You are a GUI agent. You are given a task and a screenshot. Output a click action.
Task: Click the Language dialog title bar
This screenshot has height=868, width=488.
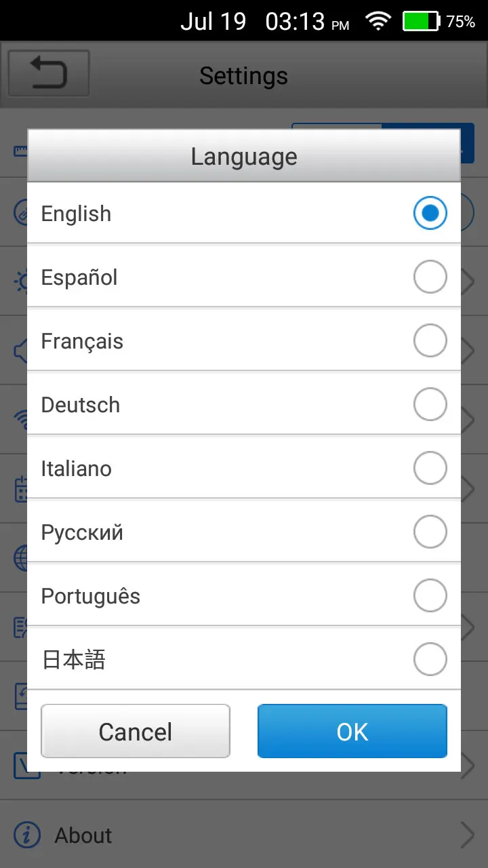pos(244,156)
